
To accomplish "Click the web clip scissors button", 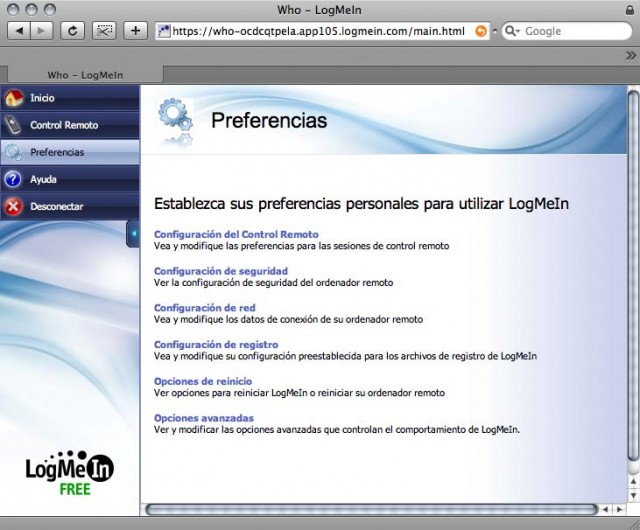I will tap(104, 31).
